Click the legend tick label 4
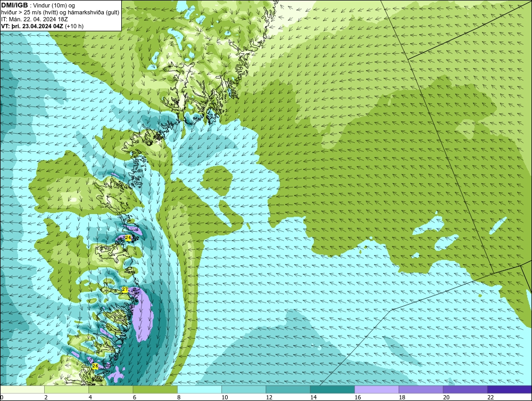This screenshot has height=401, width=532. point(90,398)
